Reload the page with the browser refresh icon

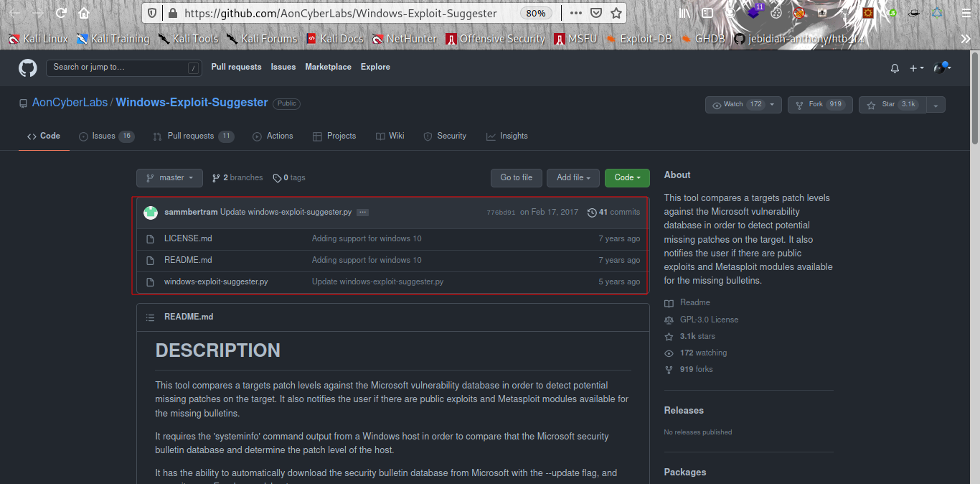(61, 13)
